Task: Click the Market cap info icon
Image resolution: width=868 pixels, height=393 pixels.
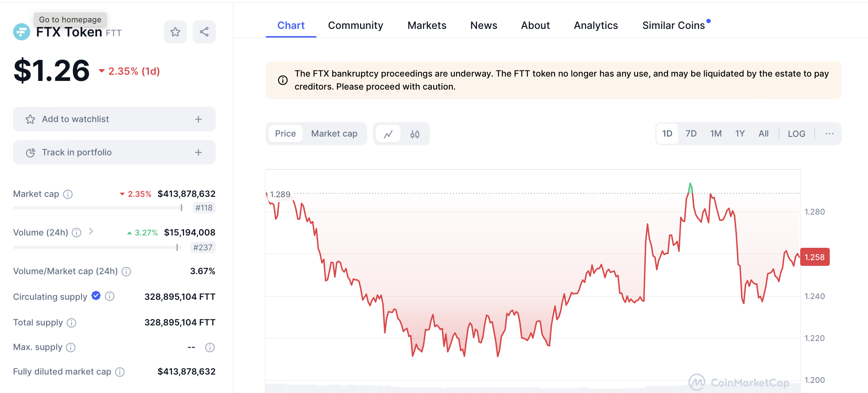Action: pos(68,194)
